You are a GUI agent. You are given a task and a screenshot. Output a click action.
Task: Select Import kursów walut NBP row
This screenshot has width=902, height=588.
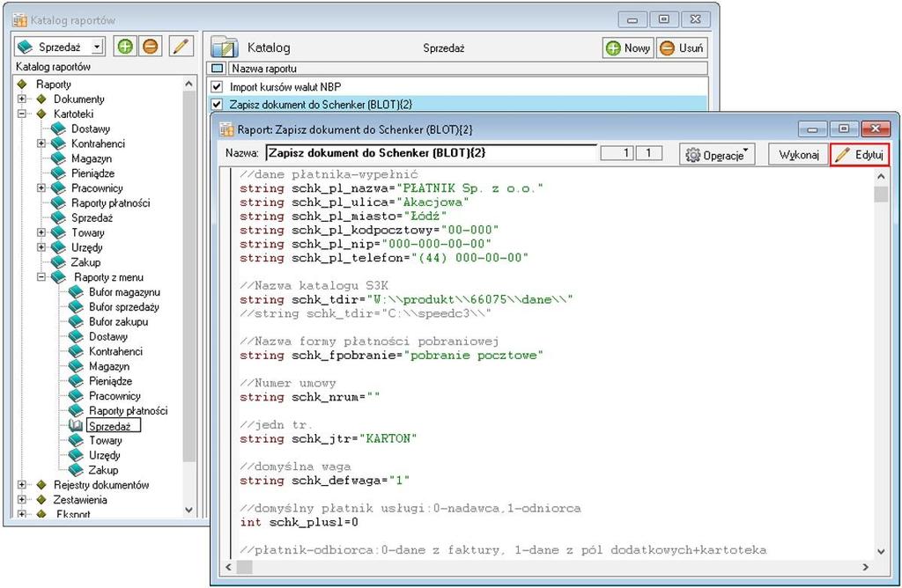click(457, 87)
